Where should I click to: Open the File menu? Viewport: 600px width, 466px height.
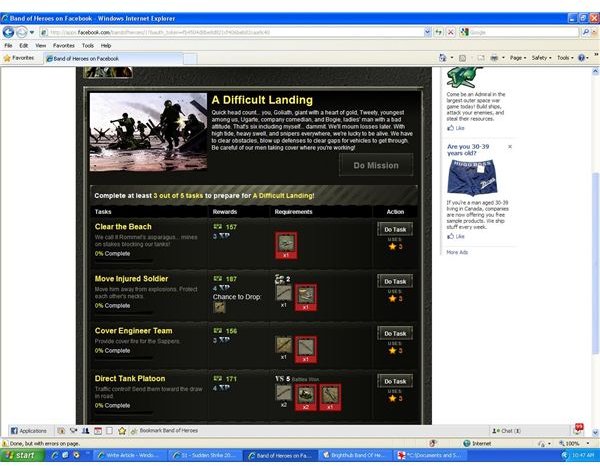point(8,46)
